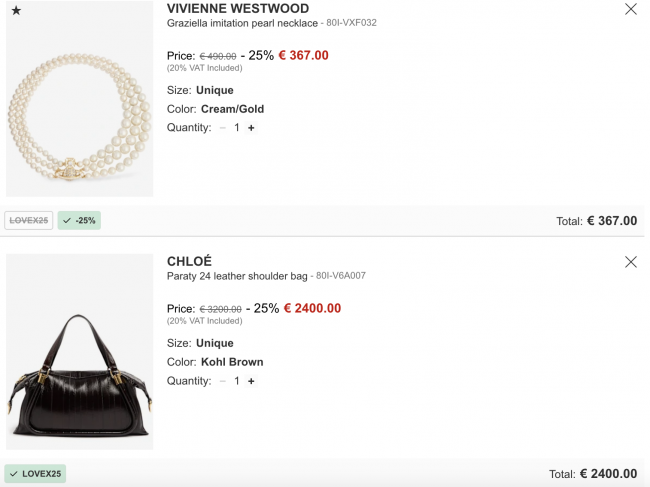This screenshot has width=650, height=487.
Task: Click the green -25% discount badge
Action: click(79, 220)
